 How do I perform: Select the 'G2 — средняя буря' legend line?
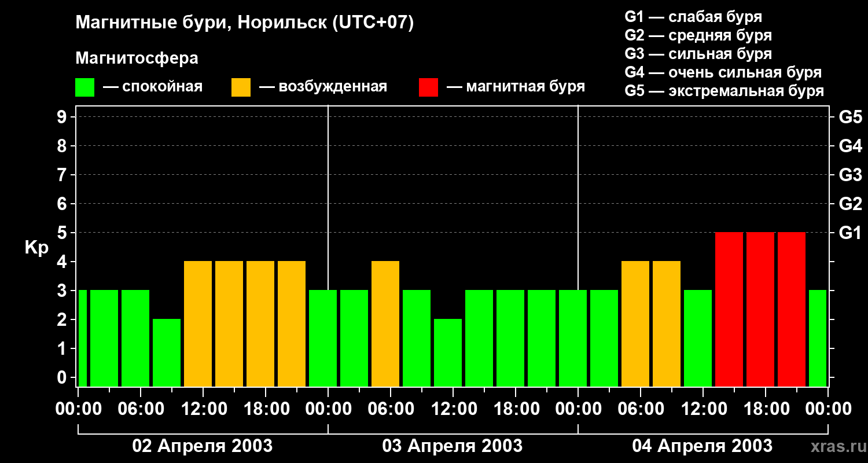(698, 35)
